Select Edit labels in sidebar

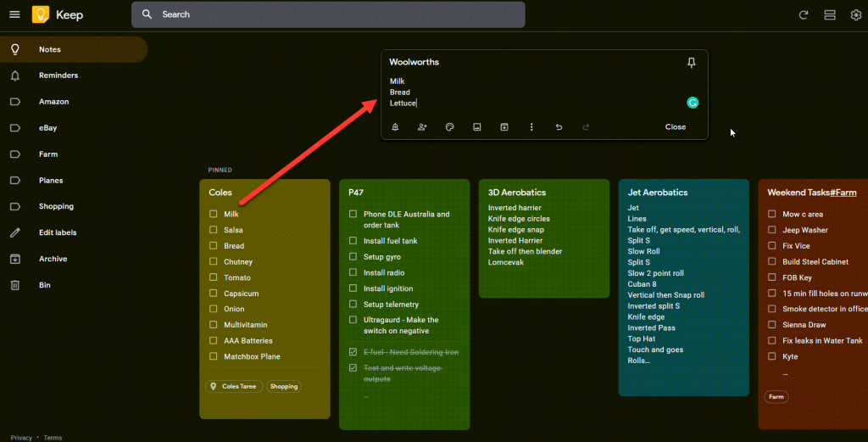[74, 232]
